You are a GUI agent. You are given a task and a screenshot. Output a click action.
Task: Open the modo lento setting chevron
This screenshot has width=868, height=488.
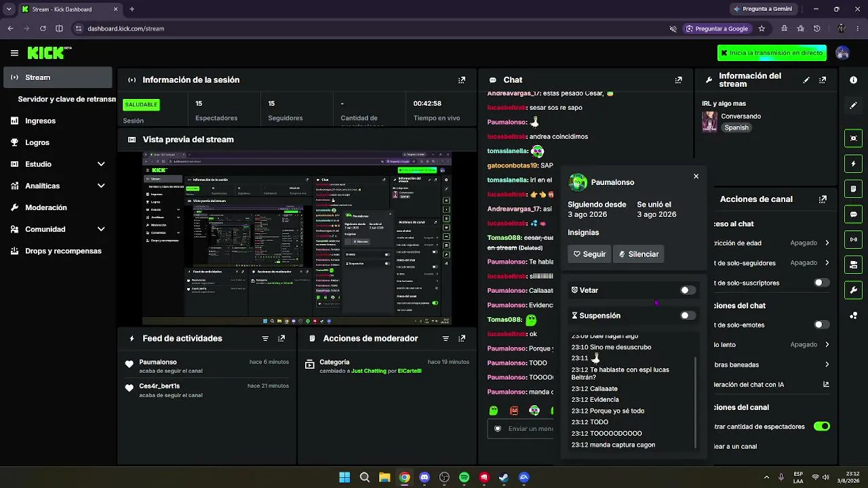pyautogui.click(x=827, y=344)
